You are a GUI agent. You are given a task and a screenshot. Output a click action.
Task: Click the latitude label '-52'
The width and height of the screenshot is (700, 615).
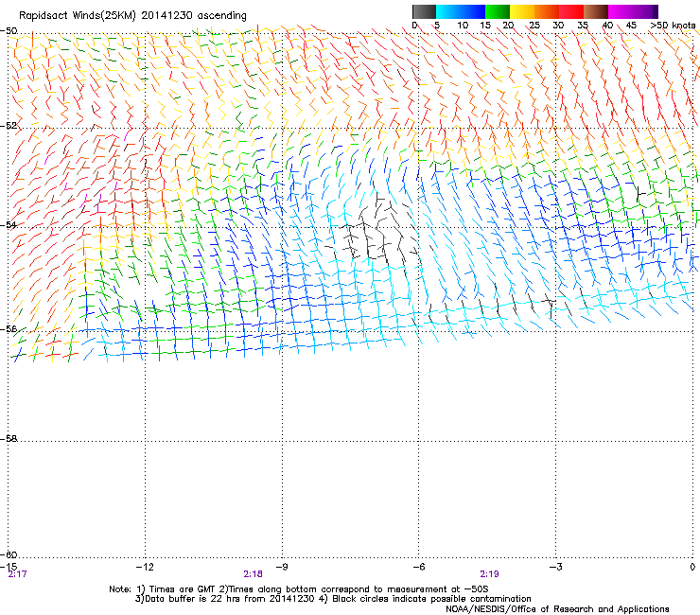point(9,126)
